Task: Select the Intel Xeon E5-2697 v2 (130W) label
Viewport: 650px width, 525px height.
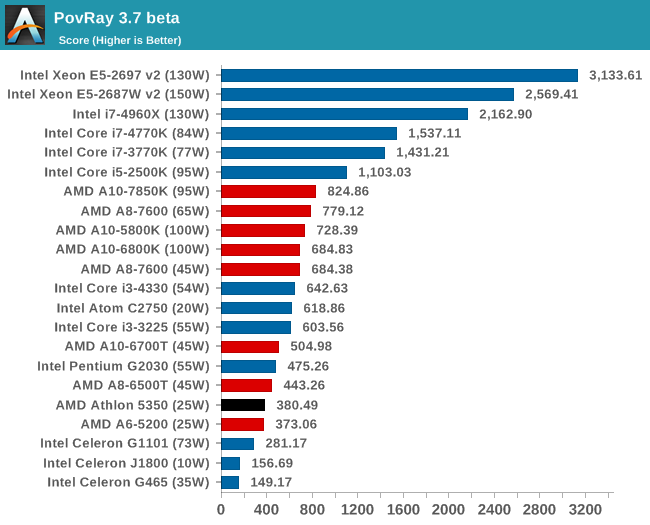Action: 115,75
